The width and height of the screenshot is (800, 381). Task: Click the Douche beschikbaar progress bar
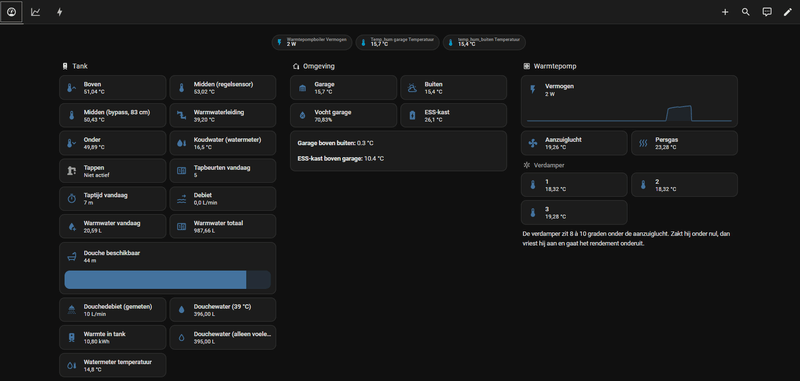tap(167, 280)
